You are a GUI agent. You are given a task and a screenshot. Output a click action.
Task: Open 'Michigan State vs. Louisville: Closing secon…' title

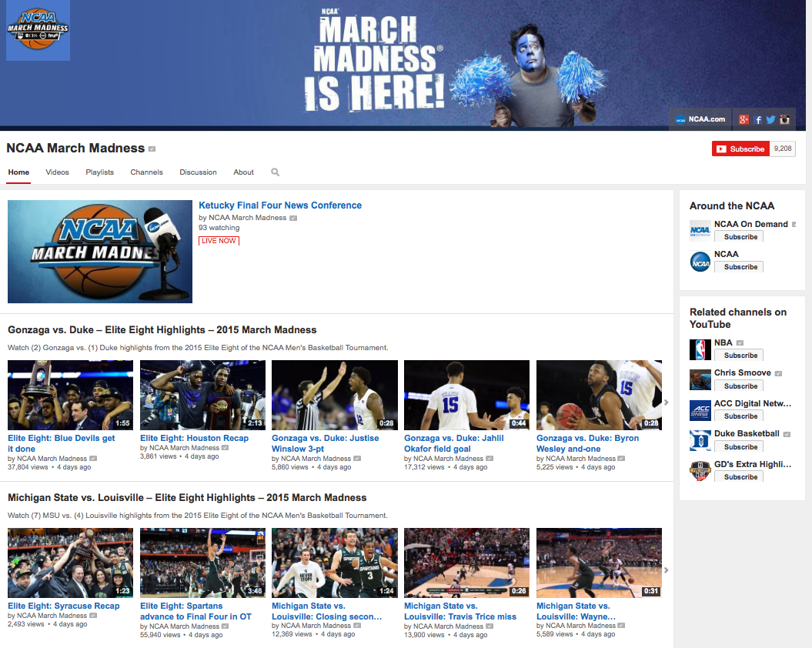327,611
